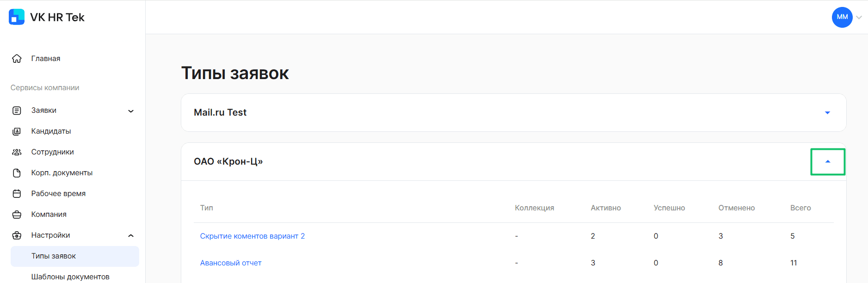Click the MM user avatar
The width and height of the screenshot is (868, 283).
pos(842,17)
